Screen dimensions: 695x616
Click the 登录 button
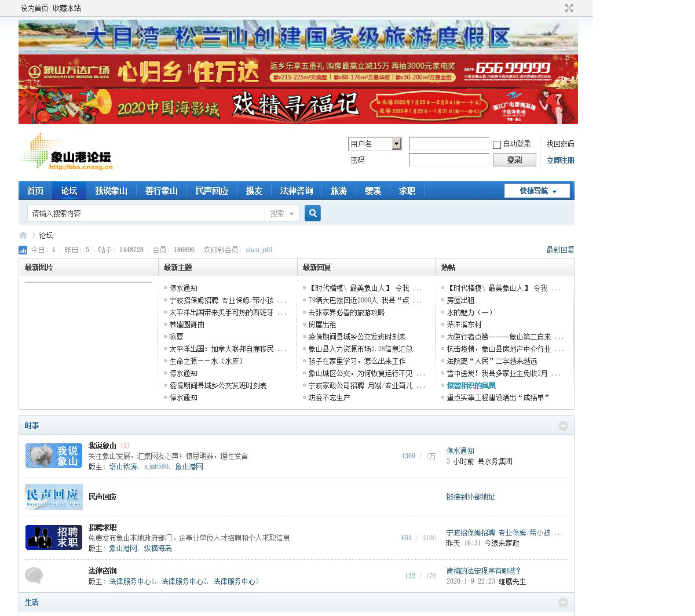click(x=514, y=160)
